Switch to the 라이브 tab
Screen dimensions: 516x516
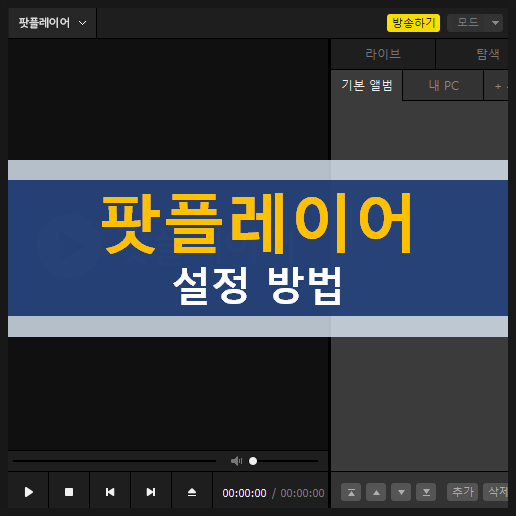(383, 54)
